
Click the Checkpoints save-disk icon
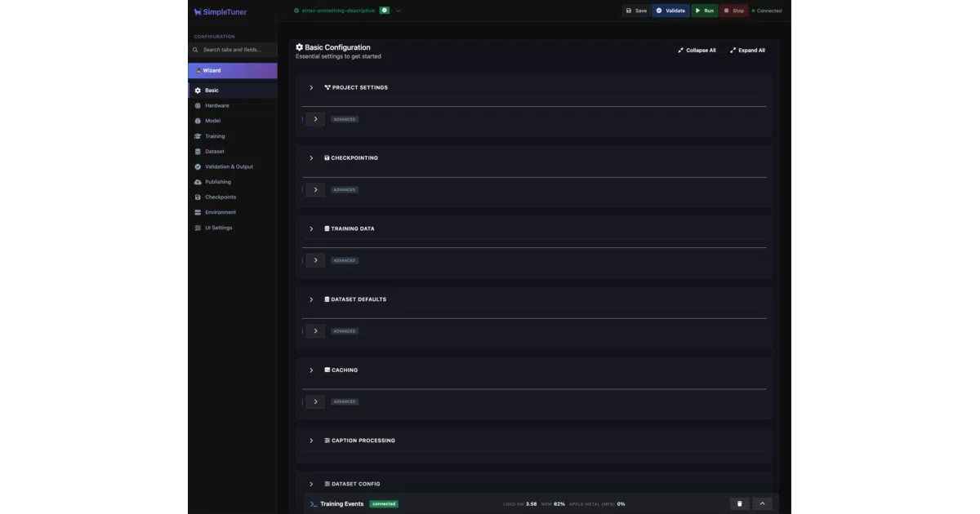pos(198,197)
